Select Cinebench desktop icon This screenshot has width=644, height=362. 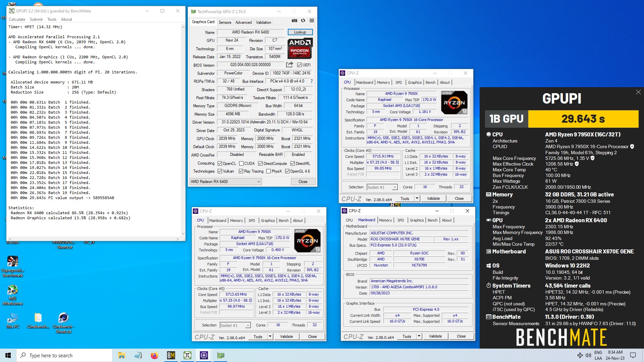pos(38,321)
